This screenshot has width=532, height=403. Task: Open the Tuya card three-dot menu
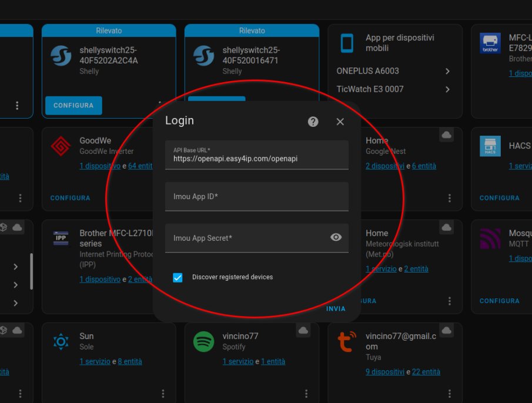click(449, 393)
